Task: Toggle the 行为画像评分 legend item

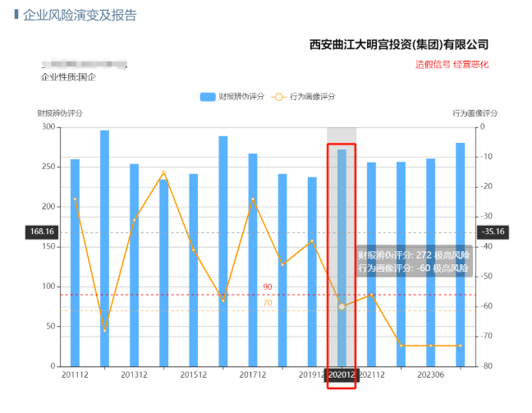Action: click(303, 97)
